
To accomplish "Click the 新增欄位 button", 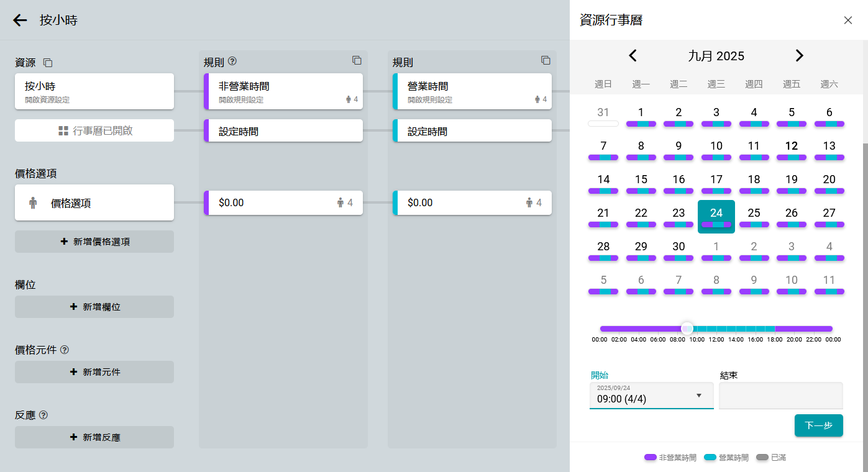I will pos(94,307).
